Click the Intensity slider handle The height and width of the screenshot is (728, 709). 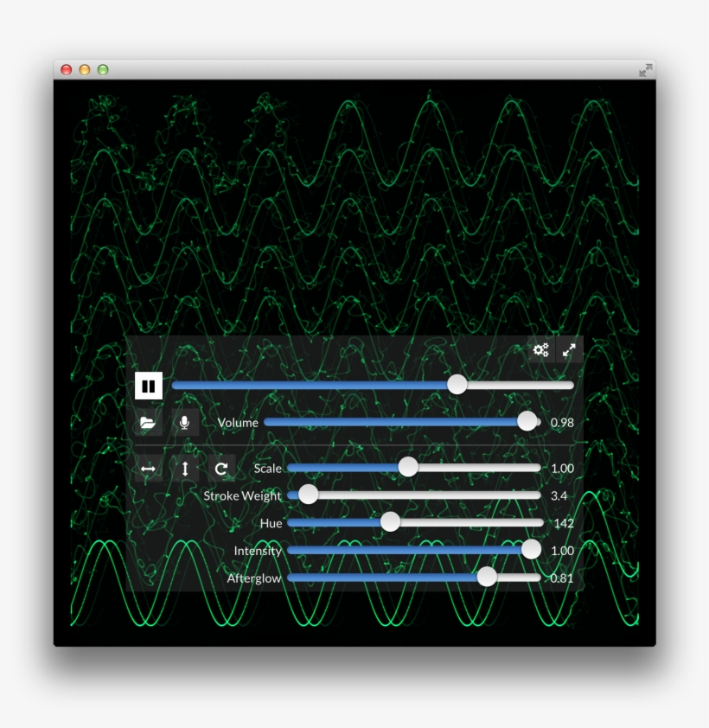[532, 549]
